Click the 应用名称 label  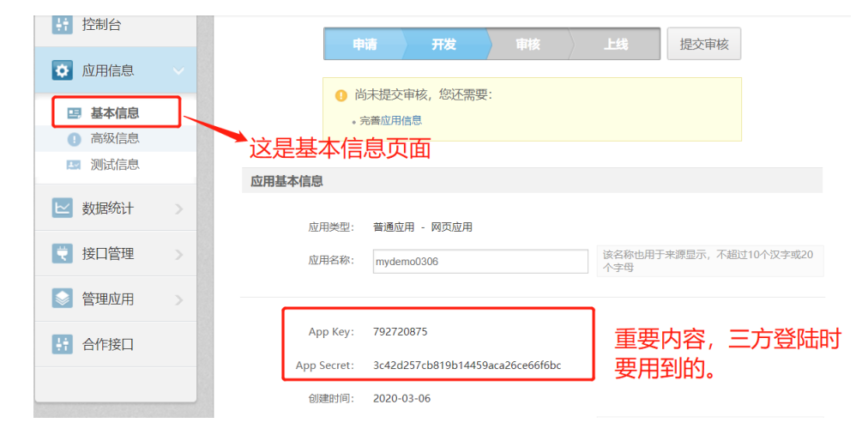pos(331,260)
